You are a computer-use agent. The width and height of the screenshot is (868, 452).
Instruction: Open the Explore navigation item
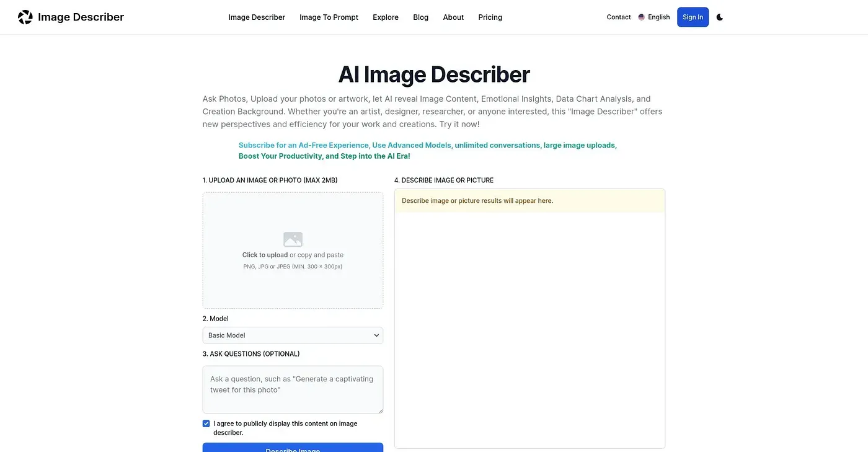point(386,17)
